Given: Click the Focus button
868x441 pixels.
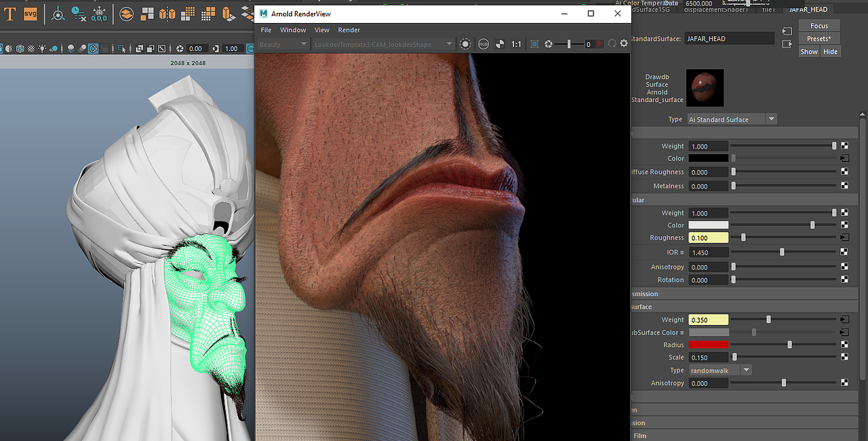Looking at the screenshot, I should (819, 26).
